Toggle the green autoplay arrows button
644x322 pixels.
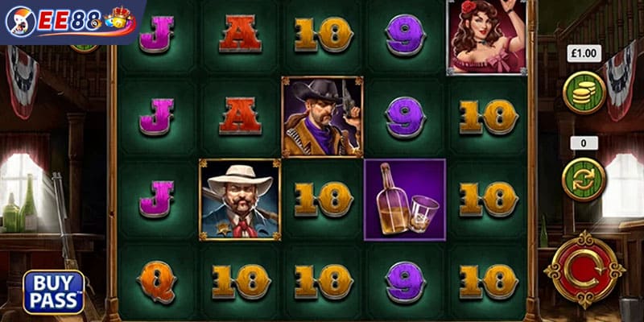pos(584,180)
